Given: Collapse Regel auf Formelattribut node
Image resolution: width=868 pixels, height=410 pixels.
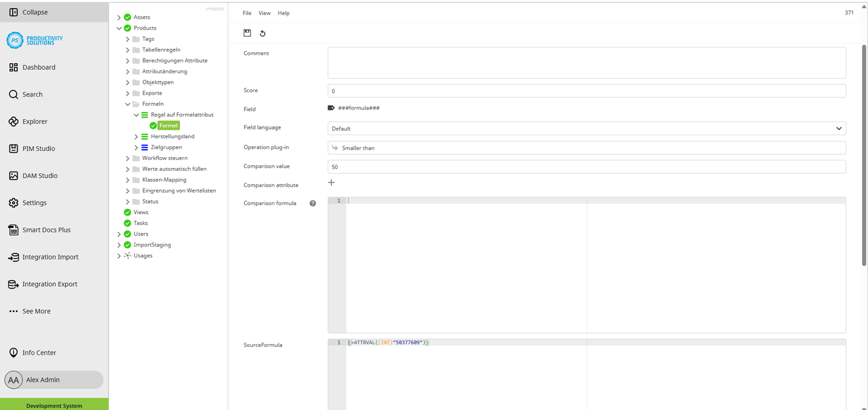Looking at the screenshot, I should pos(137,115).
